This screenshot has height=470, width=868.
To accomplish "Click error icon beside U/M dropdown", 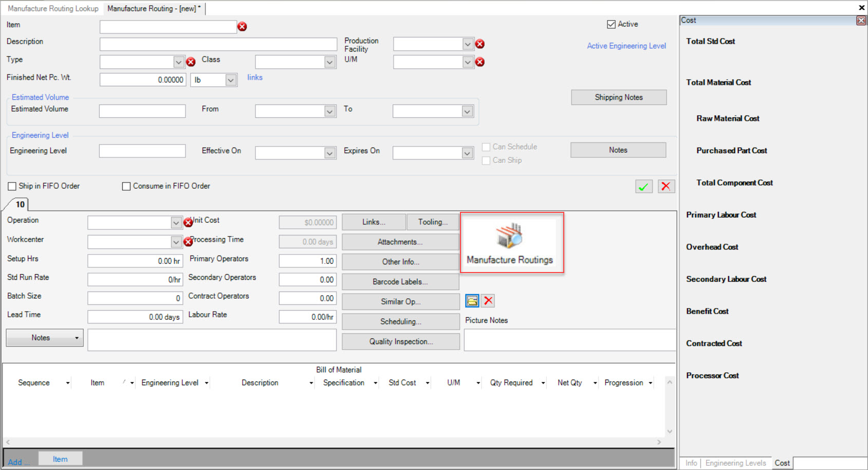I will click(x=480, y=62).
